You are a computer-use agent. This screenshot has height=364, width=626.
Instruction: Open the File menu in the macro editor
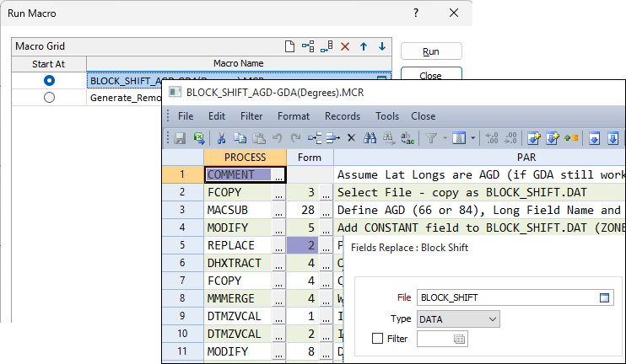click(x=186, y=116)
